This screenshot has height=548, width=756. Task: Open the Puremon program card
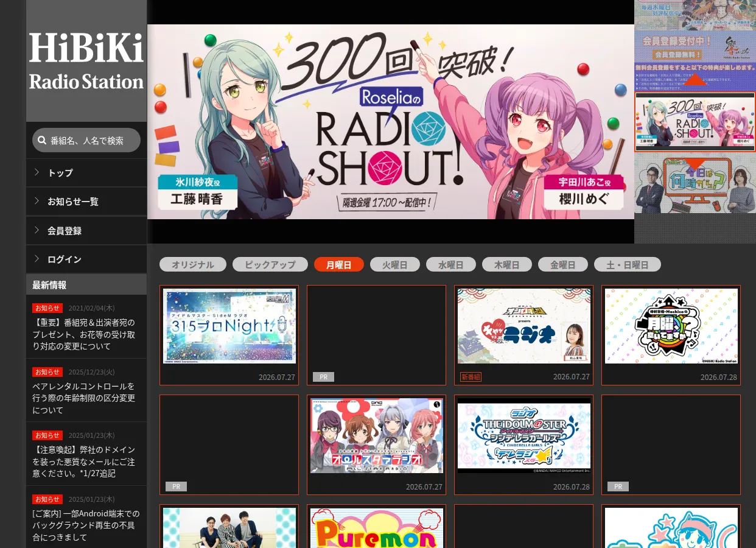[x=376, y=527]
